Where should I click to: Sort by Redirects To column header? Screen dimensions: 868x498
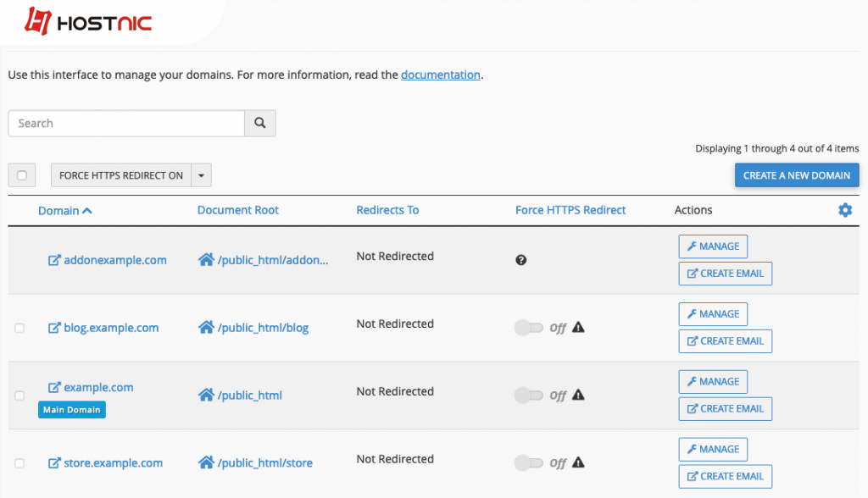coord(387,210)
